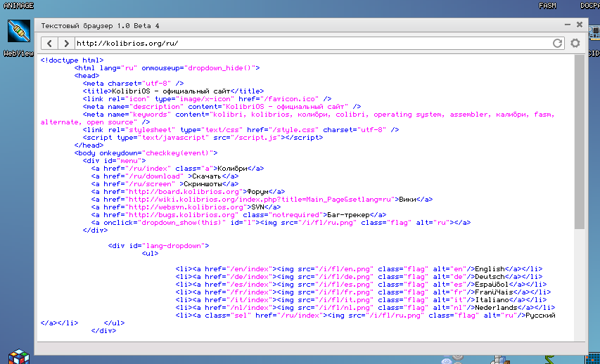Image resolution: width=600 pixels, height=364 pixels.
Task: Click the vertical scrollbar thumb
Action: click(x=580, y=142)
